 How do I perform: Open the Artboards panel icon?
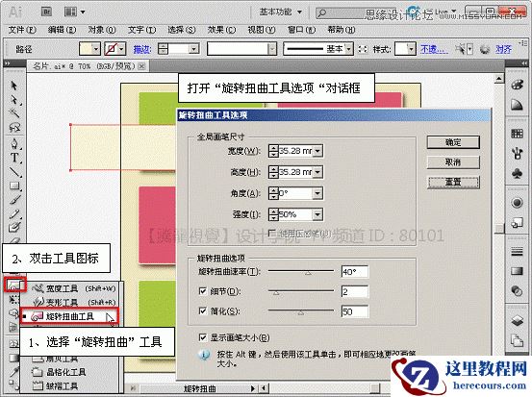pyautogui.click(x=517, y=340)
